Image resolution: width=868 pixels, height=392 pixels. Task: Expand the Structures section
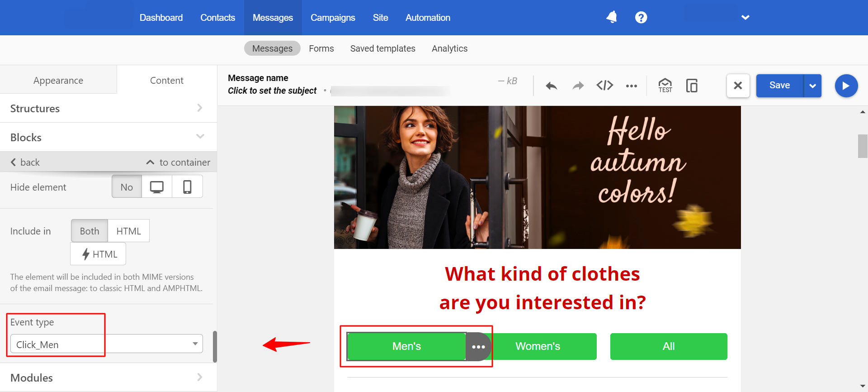(x=108, y=108)
